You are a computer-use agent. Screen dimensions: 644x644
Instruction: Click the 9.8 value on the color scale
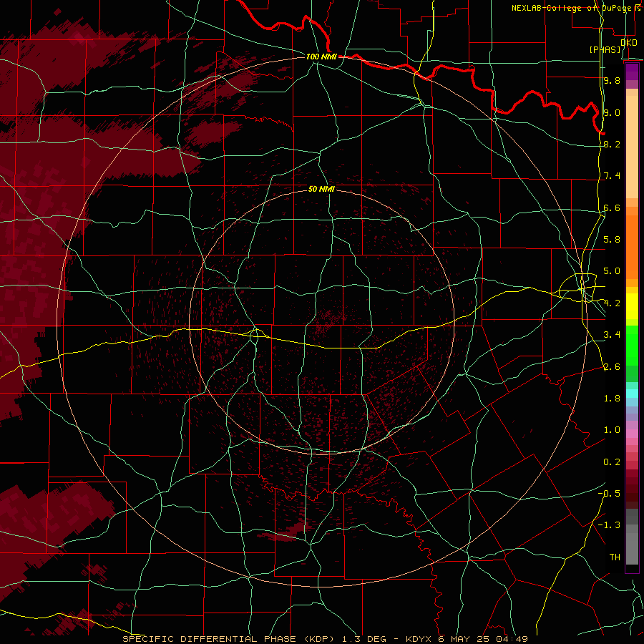(612, 80)
